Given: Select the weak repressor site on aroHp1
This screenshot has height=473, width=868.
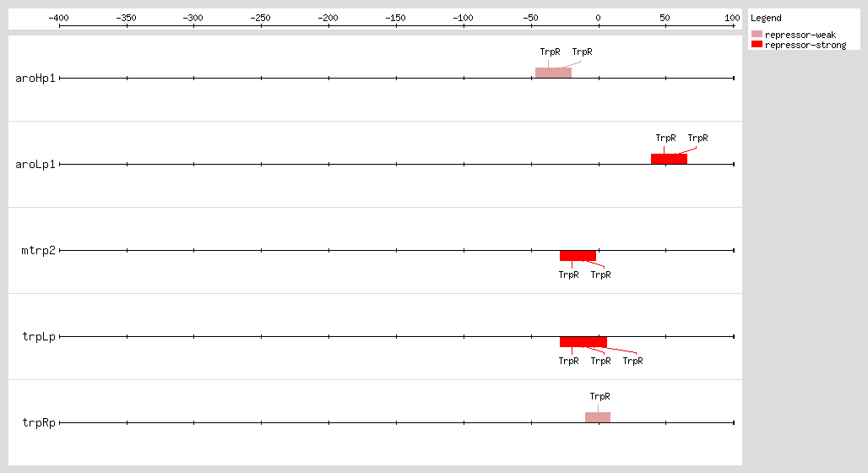Looking at the screenshot, I should point(554,73).
